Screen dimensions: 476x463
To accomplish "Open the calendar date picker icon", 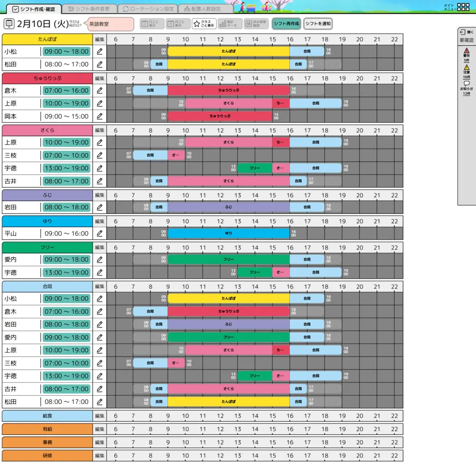I will pos(9,24).
